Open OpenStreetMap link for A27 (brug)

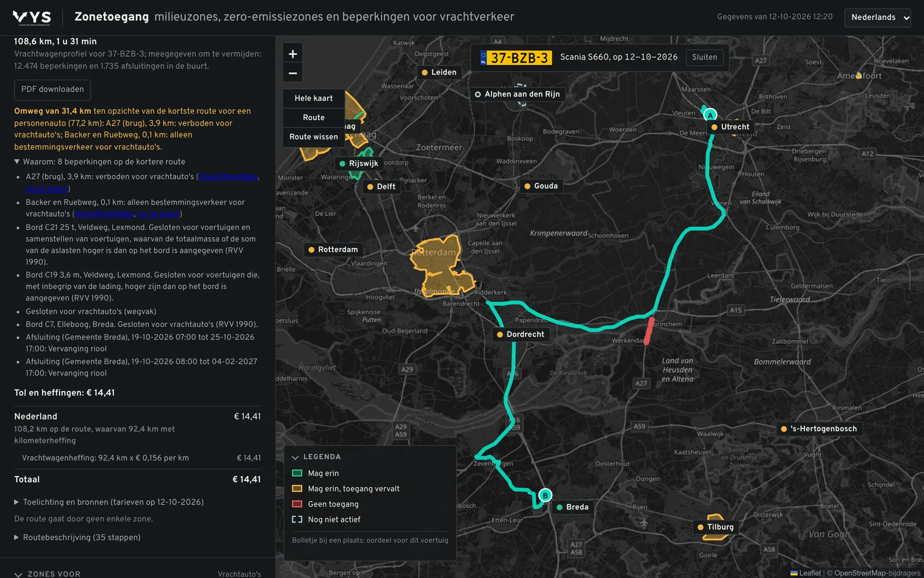tap(229, 177)
